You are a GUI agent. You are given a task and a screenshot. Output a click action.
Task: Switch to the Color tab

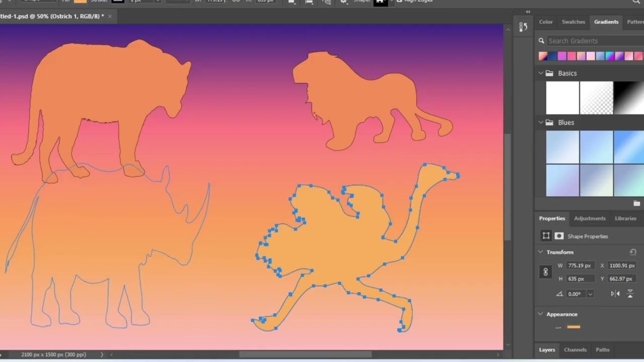[546, 22]
